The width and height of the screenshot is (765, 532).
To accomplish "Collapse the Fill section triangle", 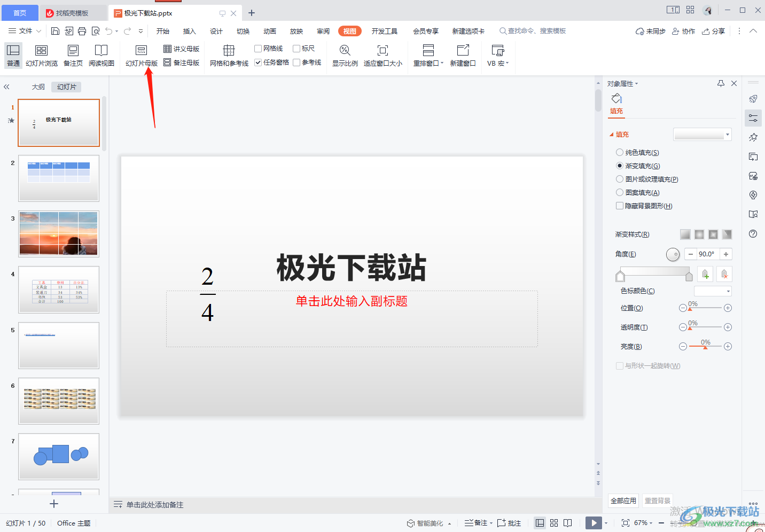I will coord(612,135).
